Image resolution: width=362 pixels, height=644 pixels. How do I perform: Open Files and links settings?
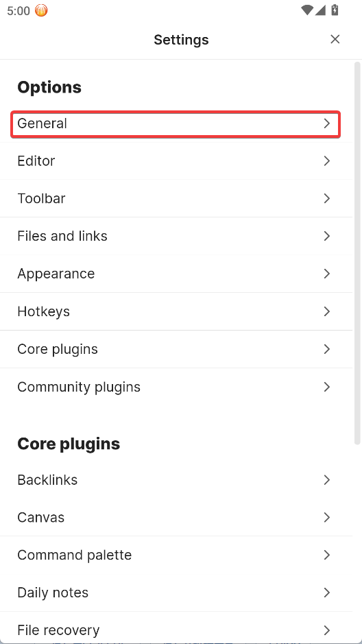176,236
